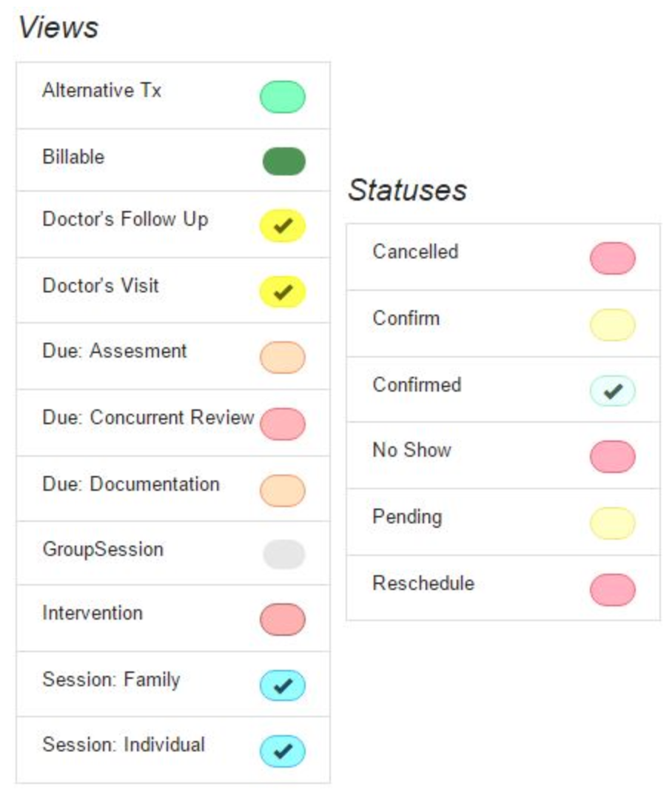
Task: Toggle the Cancelled status pill
Action: (x=612, y=258)
